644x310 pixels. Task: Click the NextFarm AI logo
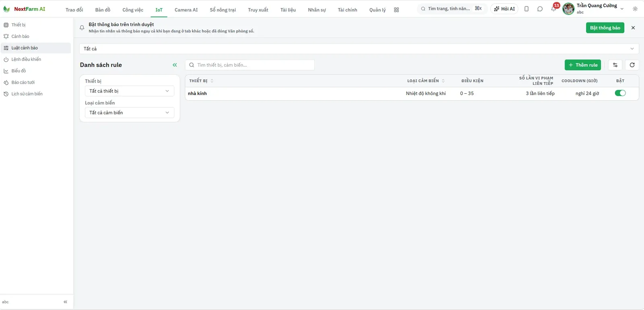[x=24, y=9]
